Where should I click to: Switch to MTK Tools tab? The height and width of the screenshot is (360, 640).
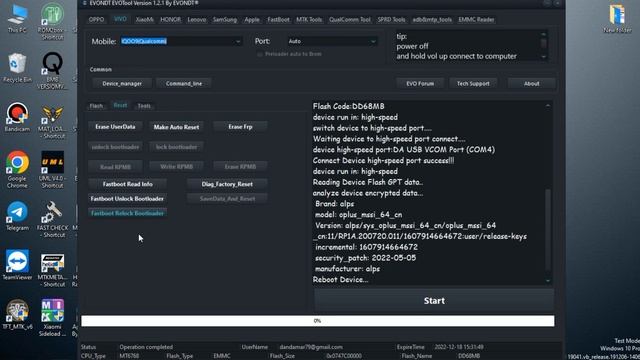pos(309,20)
